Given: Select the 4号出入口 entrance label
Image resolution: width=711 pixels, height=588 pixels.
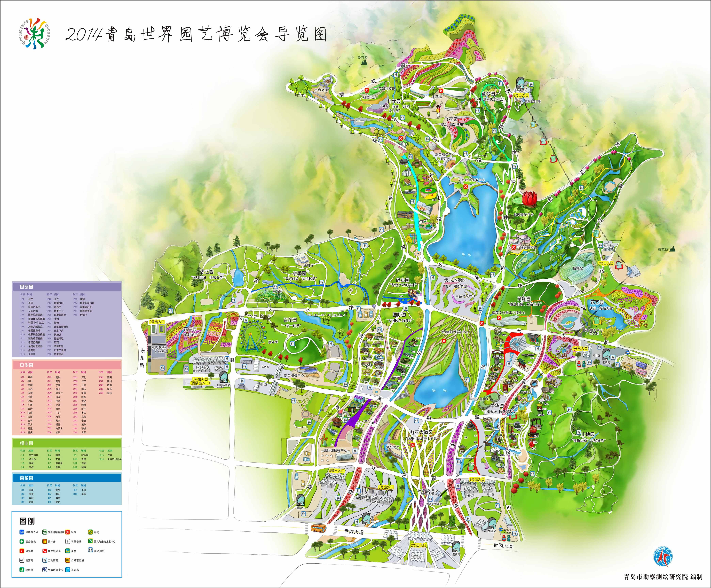Looking at the screenshot, I should coord(337,471).
